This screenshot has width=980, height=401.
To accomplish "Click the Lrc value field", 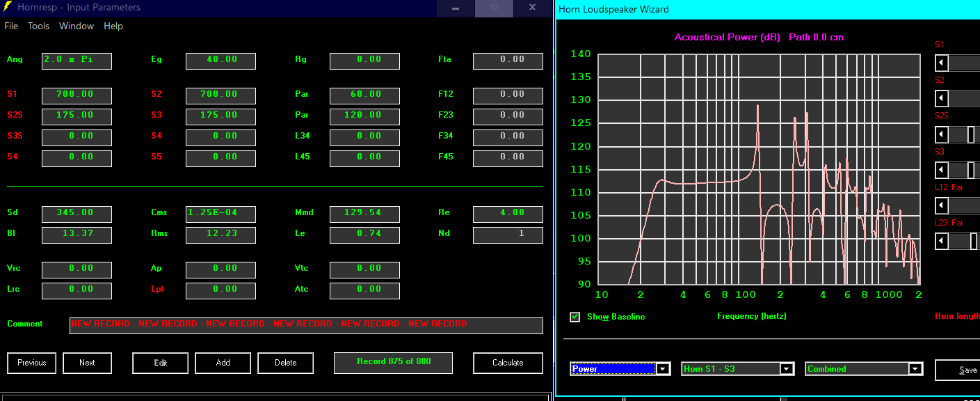I will (x=77, y=290).
